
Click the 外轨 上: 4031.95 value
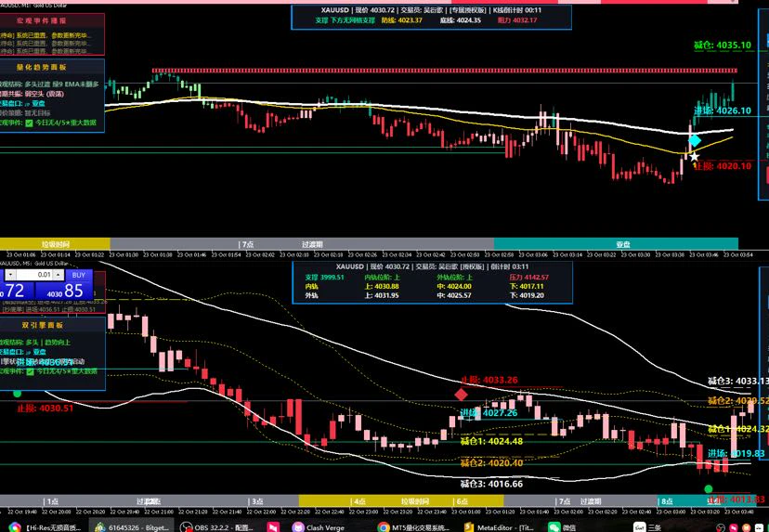coord(382,295)
